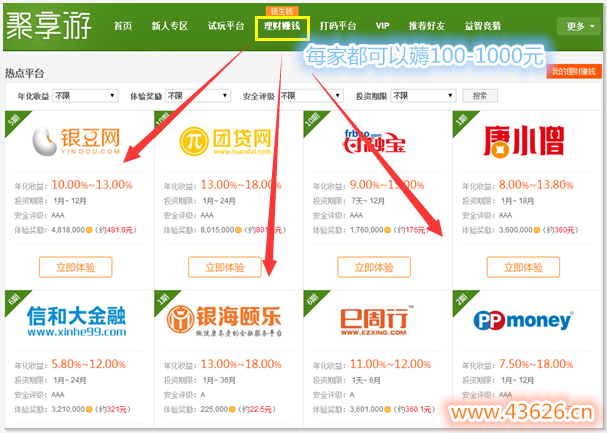Click 巳周行 yield 11.00%~12.00%
607x433 pixels.
coord(390,365)
